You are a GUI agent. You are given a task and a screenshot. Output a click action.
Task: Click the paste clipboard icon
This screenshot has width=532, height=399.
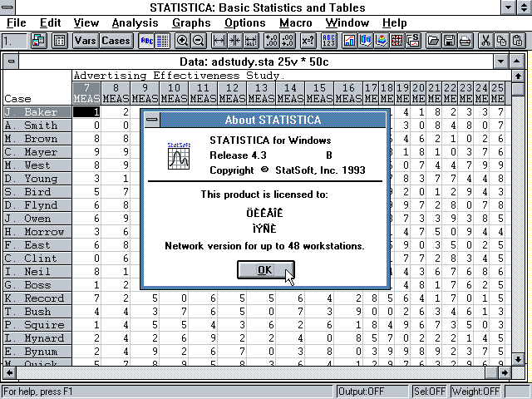click(517, 41)
